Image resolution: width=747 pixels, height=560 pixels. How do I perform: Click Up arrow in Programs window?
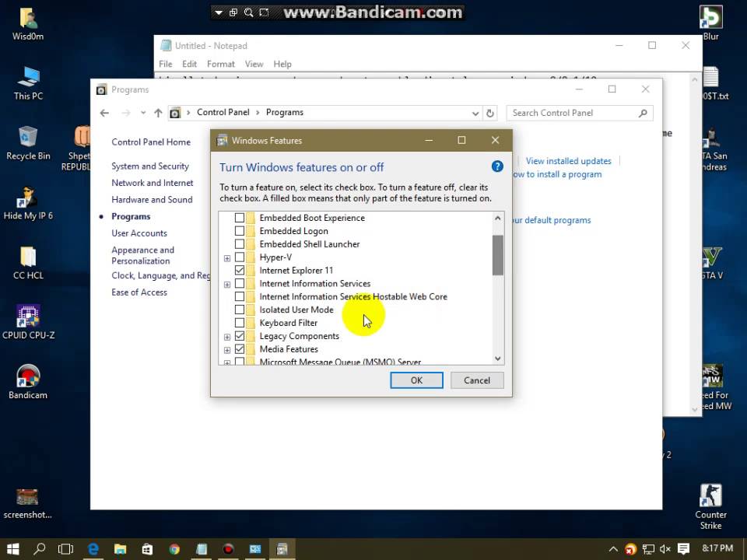pyautogui.click(x=158, y=113)
